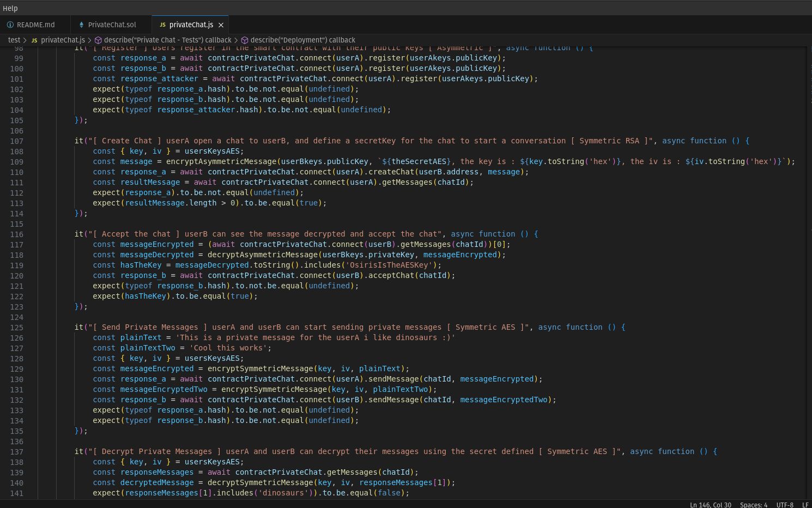Click 'hasTheKey' declaration on line 119

pyautogui.click(x=141, y=265)
